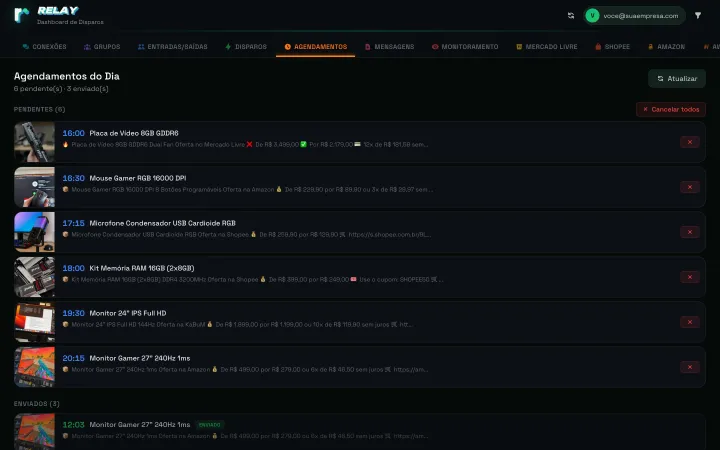
Task: Open the Mercado Livre tab
Action: 546,47
